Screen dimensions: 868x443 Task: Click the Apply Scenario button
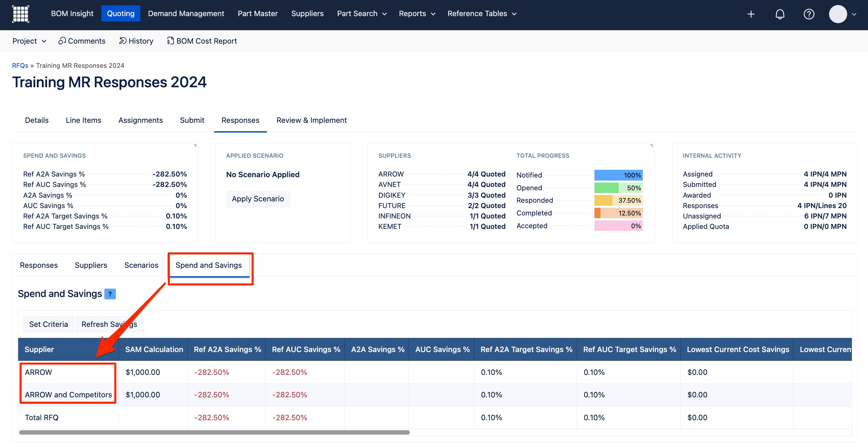257,199
